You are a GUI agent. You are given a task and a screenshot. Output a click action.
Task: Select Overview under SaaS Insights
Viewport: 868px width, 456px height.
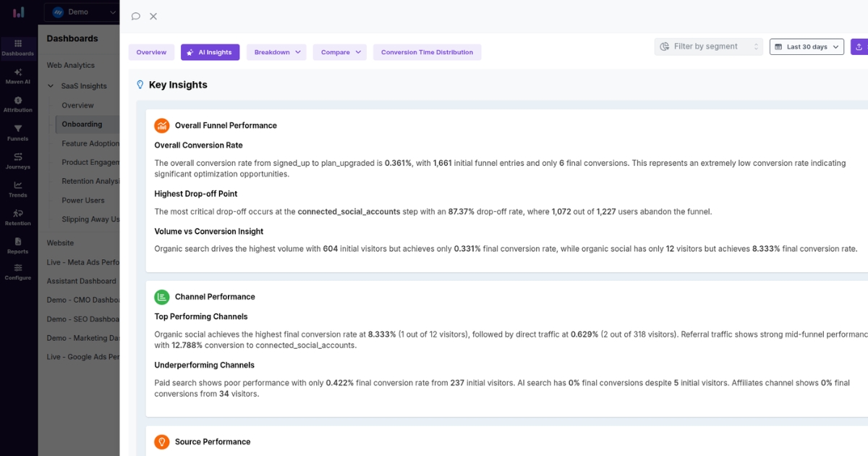coord(77,106)
